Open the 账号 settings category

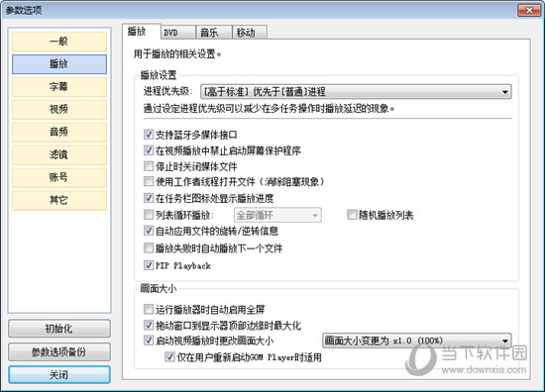[59, 178]
